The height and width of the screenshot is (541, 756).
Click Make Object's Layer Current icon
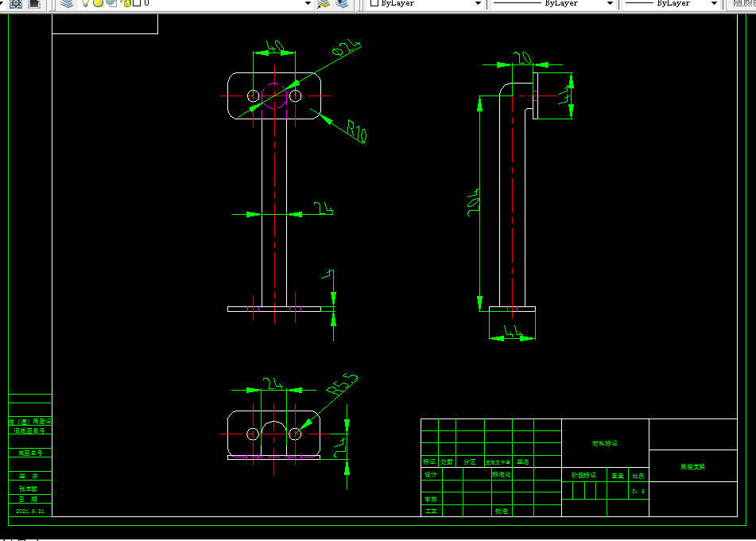click(x=323, y=4)
